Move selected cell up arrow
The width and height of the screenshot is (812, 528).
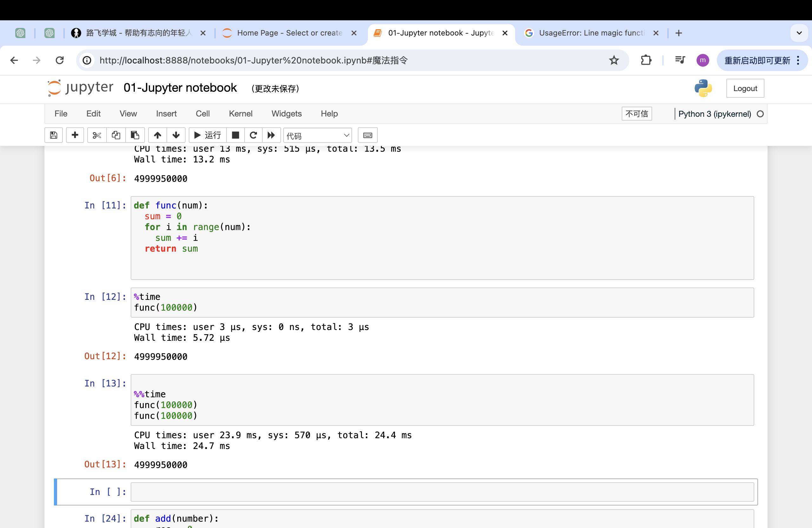(157, 135)
